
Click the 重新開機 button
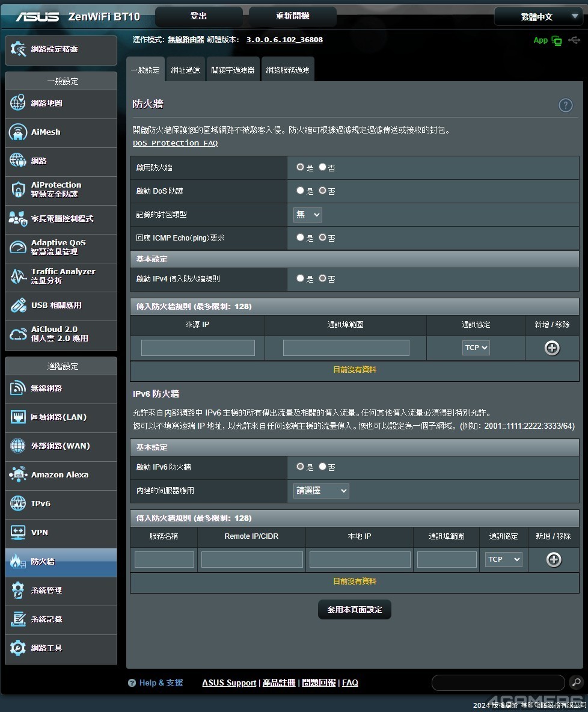(292, 16)
